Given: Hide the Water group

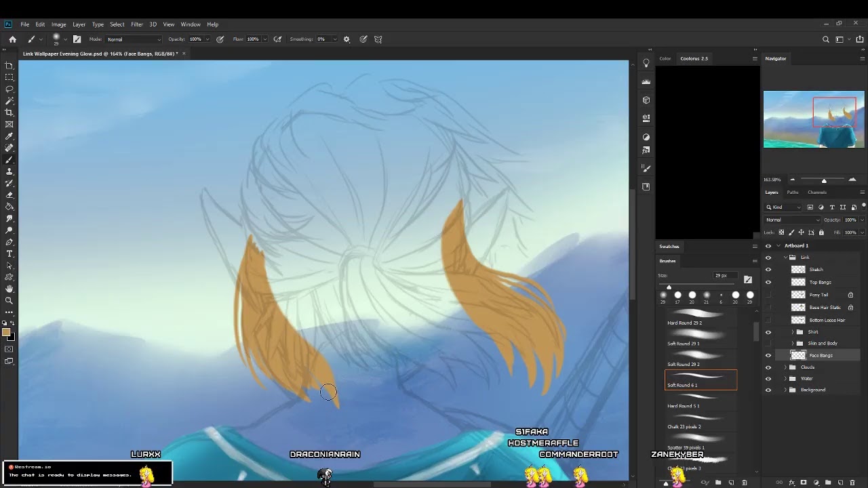Looking at the screenshot, I should tap(768, 379).
